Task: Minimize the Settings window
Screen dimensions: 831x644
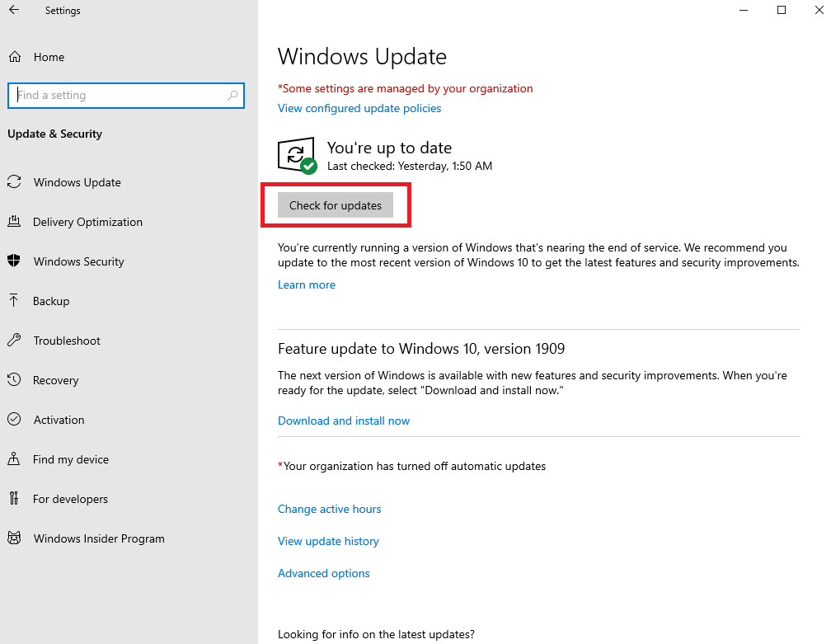Action: [x=744, y=10]
